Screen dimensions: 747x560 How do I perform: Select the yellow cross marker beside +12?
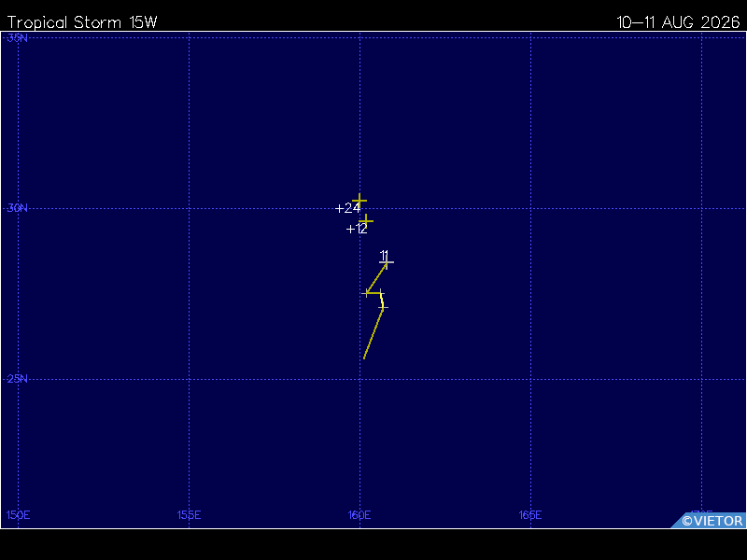pyautogui.click(x=366, y=221)
